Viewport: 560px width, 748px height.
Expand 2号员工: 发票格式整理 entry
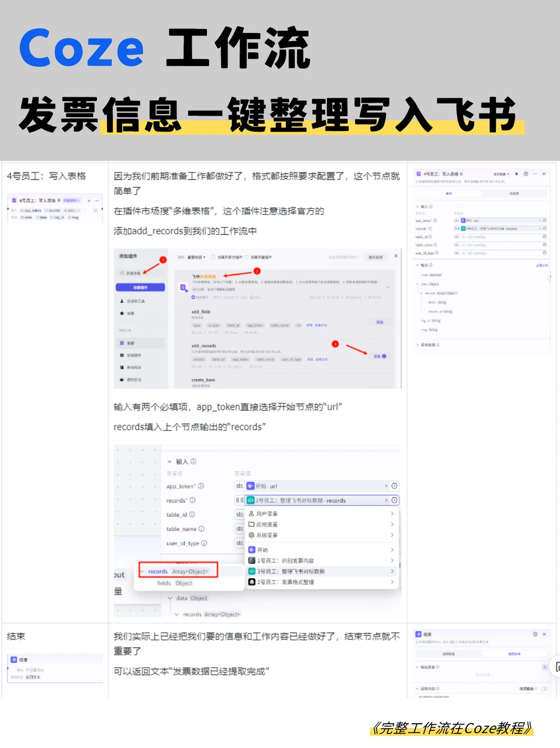point(321,582)
